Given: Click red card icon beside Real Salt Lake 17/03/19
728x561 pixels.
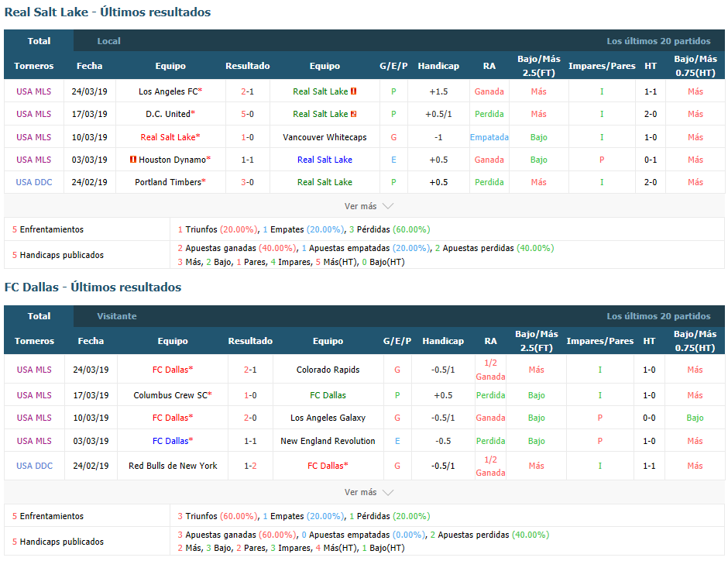Looking at the screenshot, I should 353,114.
